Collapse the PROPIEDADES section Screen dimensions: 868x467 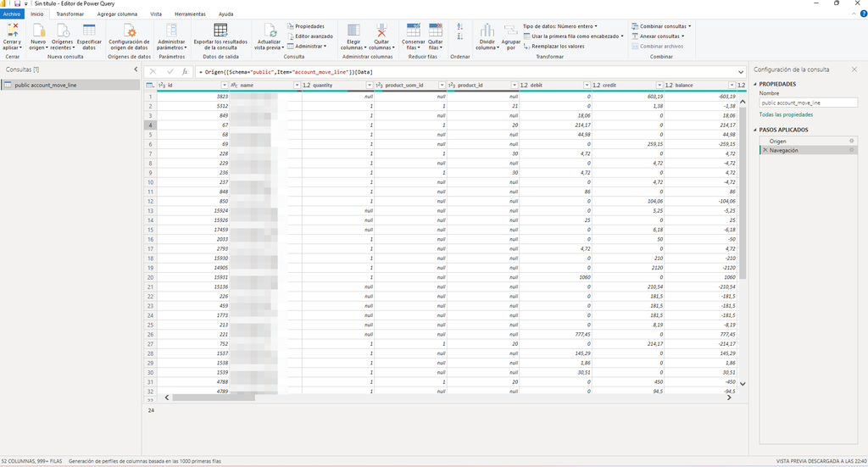(755, 84)
